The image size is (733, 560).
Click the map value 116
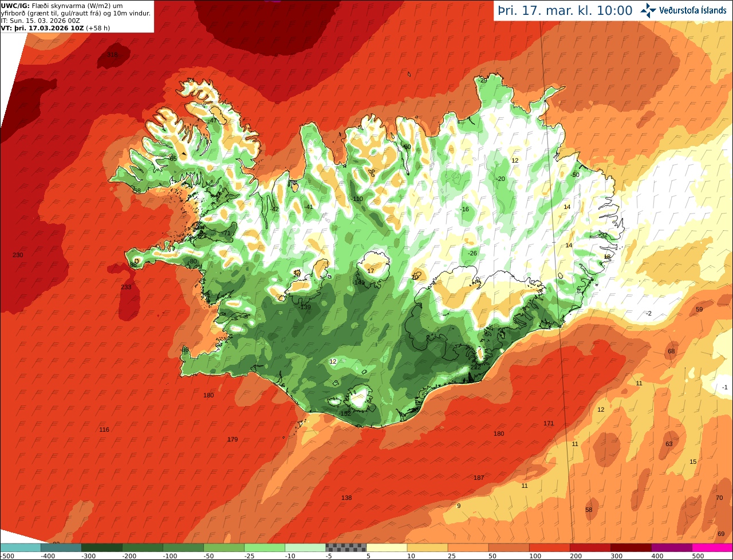coord(104,429)
